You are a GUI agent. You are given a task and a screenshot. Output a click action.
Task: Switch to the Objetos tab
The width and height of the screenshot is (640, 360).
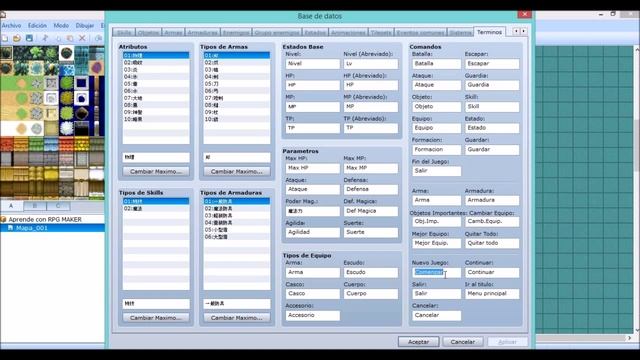[x=149, y=33]
